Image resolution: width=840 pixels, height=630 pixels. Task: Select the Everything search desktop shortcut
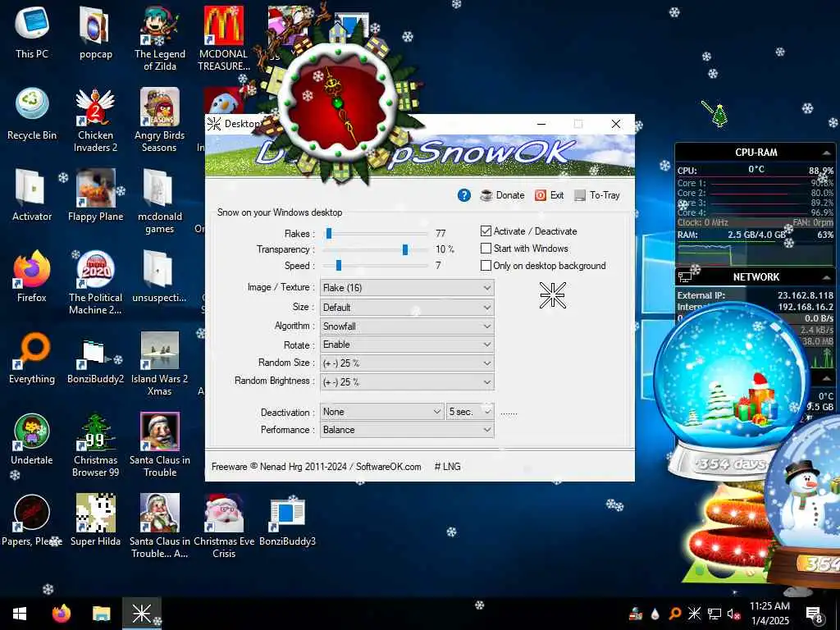click(x=32, y=357)
